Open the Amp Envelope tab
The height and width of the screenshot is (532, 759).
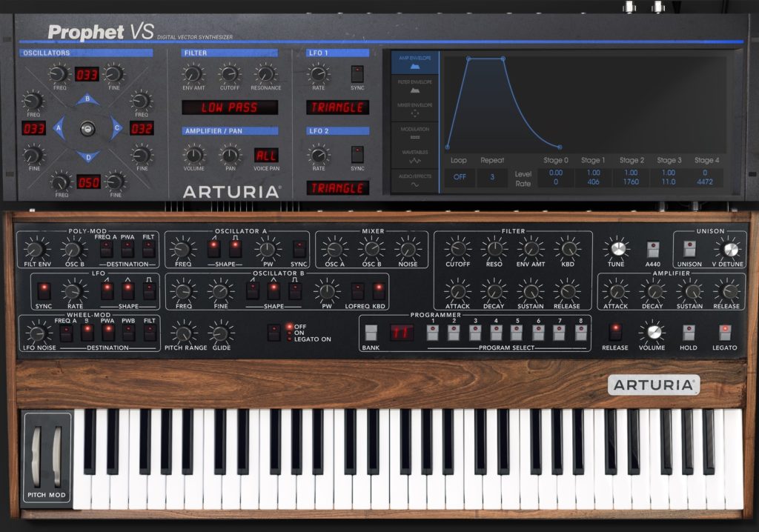(415, 63)
